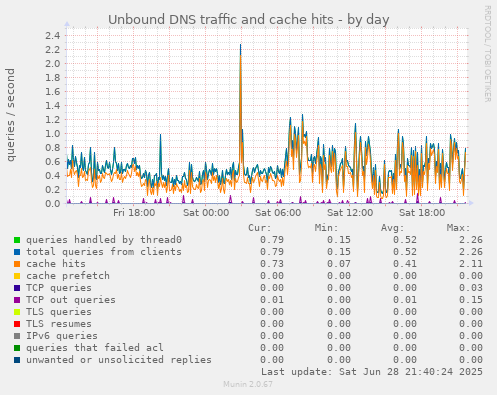Click the navy unwanted replies swatch
The height and width of the screenshot is (395, 497).
coord(17,360)
